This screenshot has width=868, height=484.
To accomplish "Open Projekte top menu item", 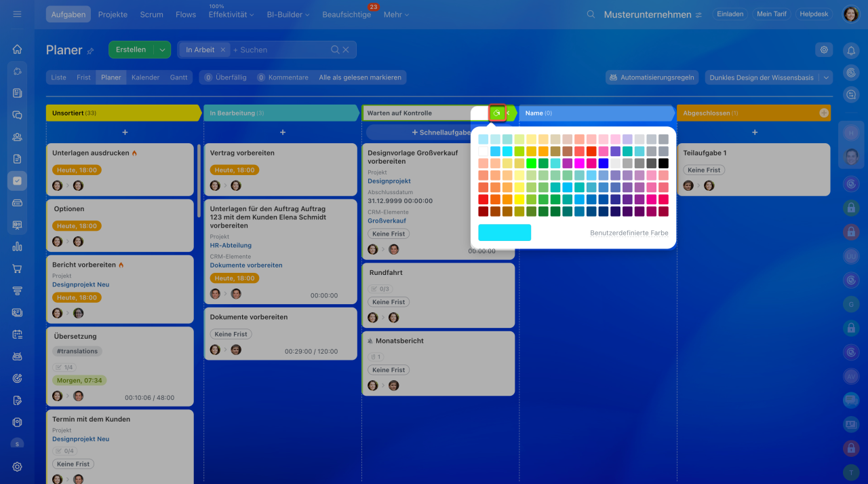I will tap(113, 14).
